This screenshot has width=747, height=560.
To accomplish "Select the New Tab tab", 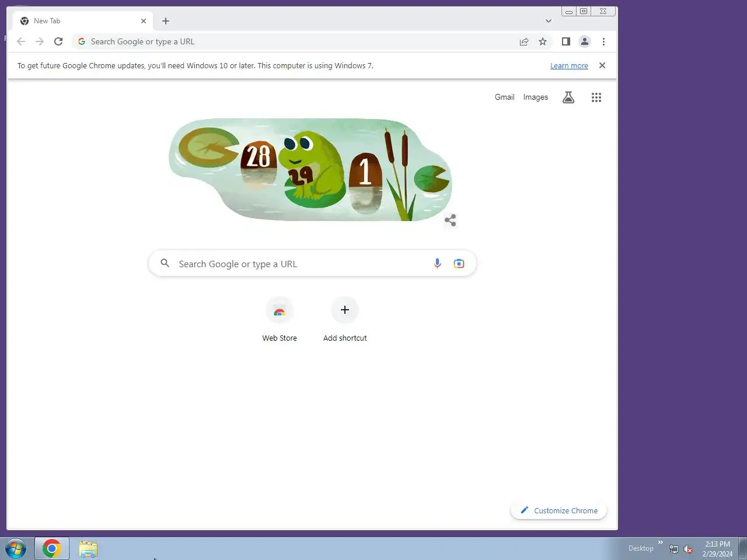I will click(x=83, y=21).
